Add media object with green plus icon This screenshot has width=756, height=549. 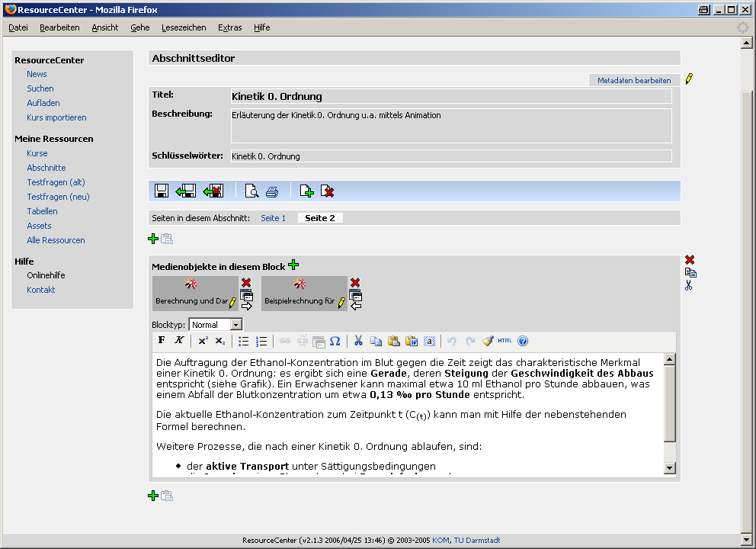293,265
